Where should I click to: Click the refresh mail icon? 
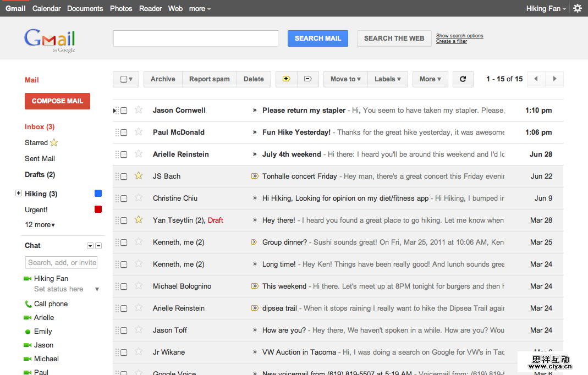[x=463, y=79]
